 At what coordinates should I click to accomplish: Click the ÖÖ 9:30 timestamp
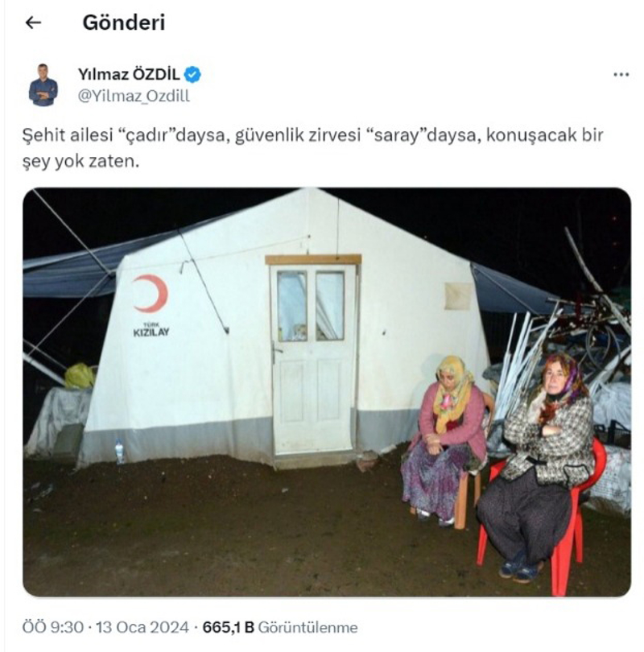click(x=53, y=627)
